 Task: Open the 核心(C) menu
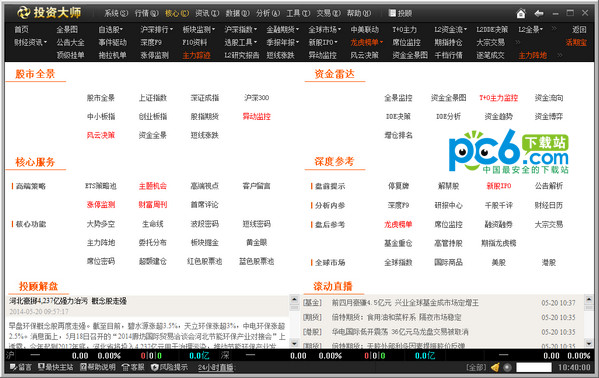tap(176, 13)
